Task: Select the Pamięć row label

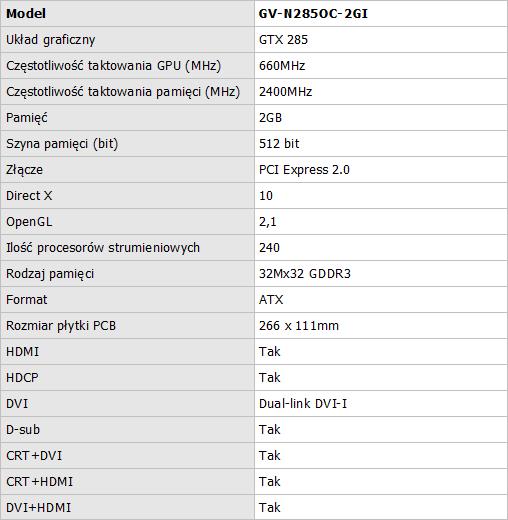Action: coord(27,118)
